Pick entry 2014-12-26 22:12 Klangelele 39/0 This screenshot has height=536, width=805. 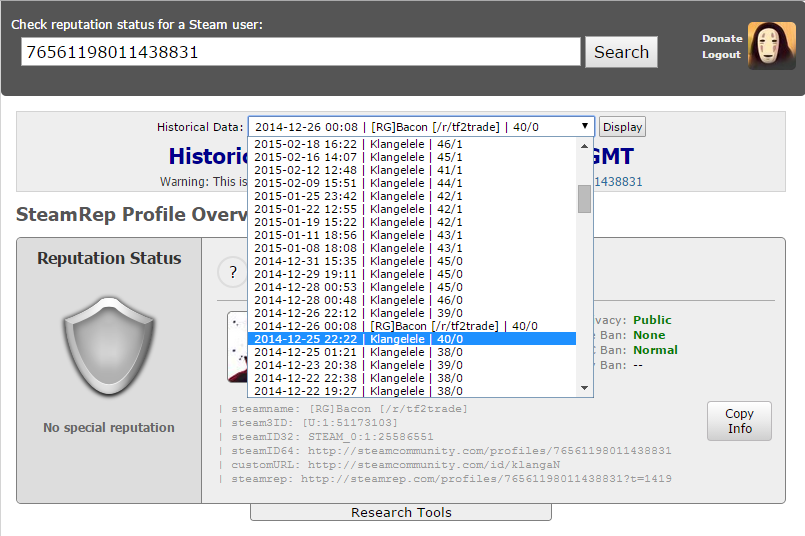412,313
